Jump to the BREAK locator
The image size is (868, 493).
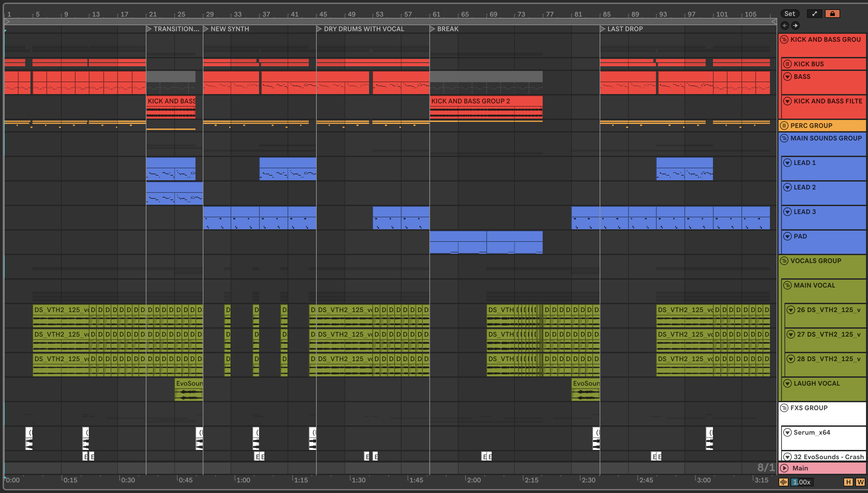[x=433, y=29]
